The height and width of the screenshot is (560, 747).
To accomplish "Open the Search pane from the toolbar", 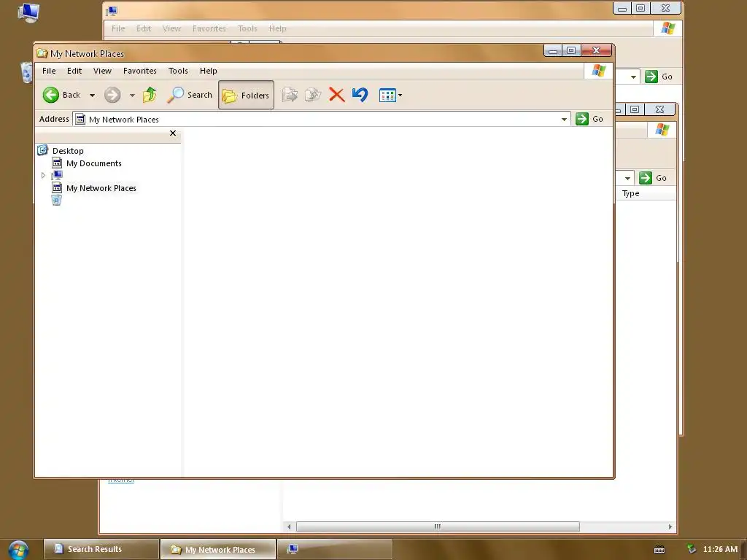I will click(x=189, y=95).
